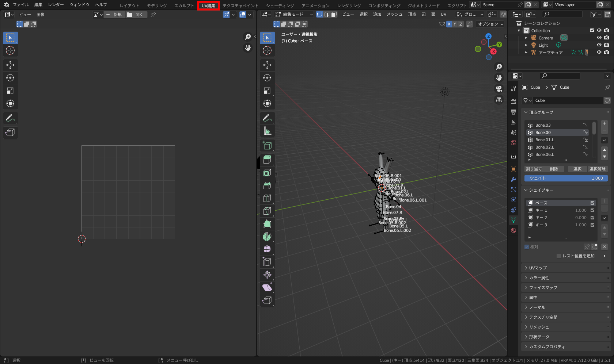Select the Loop Cut tool
Screen dimensions: 614x364
point(267,198)
